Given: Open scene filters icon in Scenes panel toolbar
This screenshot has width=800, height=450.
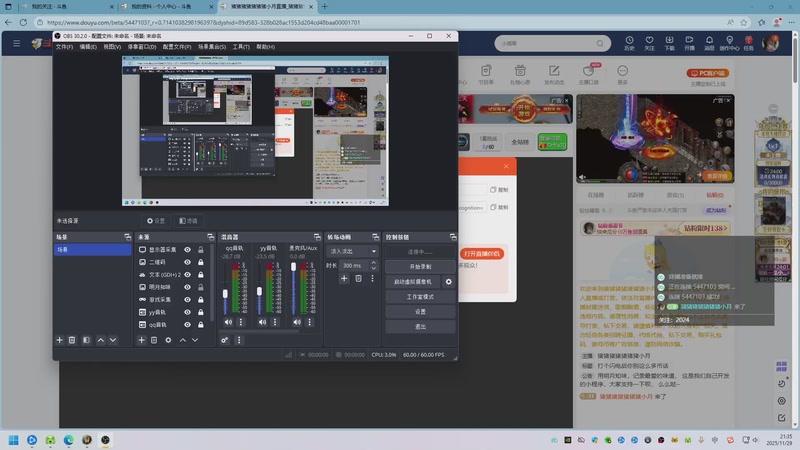Looking at the screenshot, I should (86, 340).
